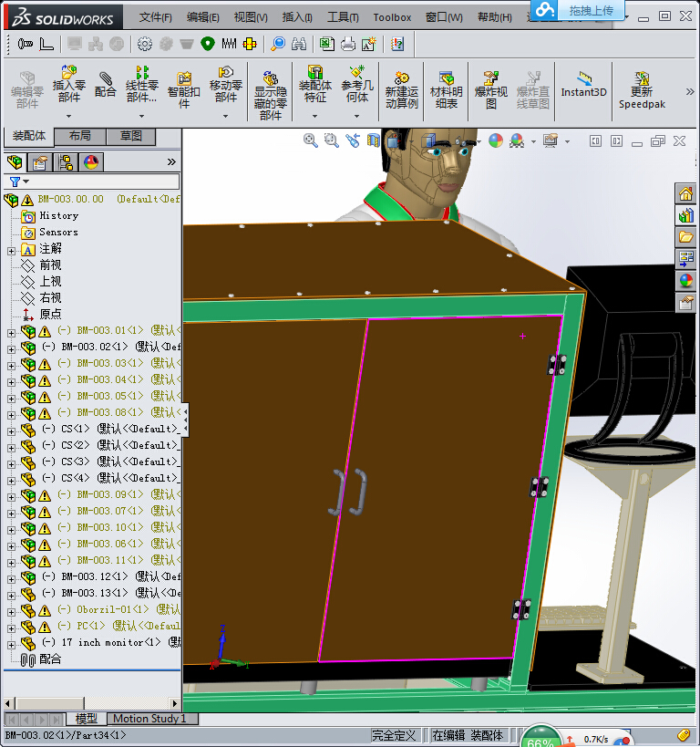Select the Move Component tool (移动零部件)
Viewport: 700px width, 747px height.
226,84
